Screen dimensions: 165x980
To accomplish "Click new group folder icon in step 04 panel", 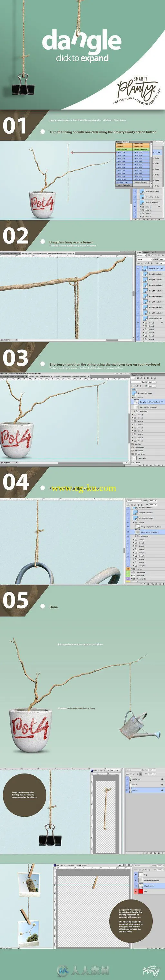I will pyautogui.click(x=156, y=584).
